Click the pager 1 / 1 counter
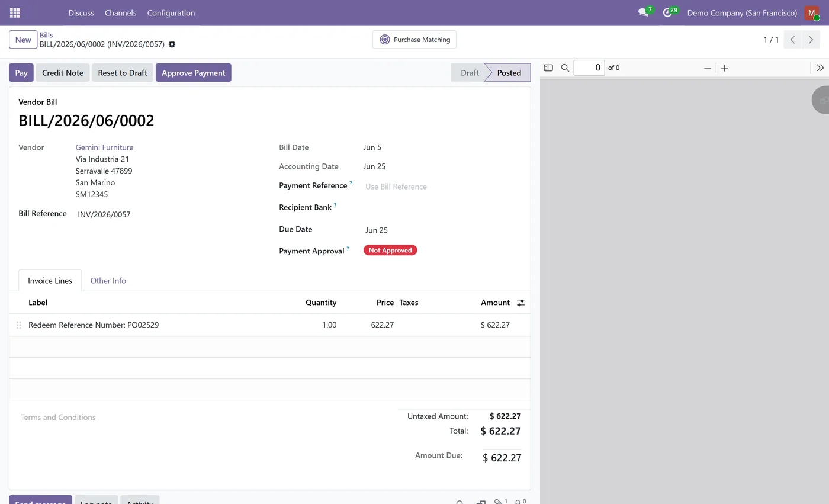829x504 pixels. tap(771, 40)
